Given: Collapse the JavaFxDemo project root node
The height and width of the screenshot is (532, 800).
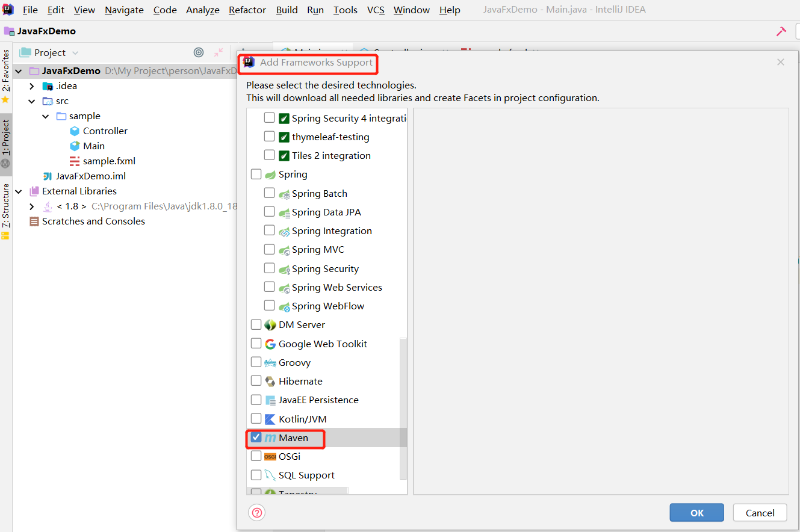Looking at the screenshot, I should click(x=19, y=71).
